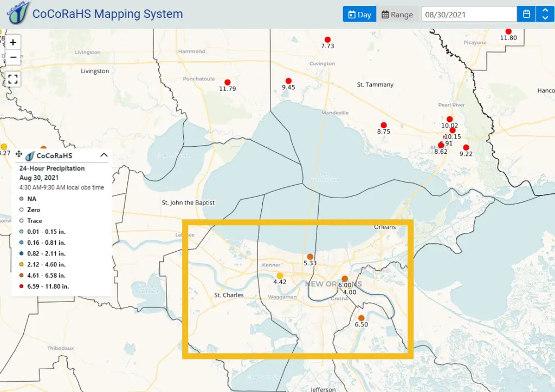Collapse the CoCoRaHS legend panel
The width and height of the screenshot is (555, 392).
(x=104, y=155)
